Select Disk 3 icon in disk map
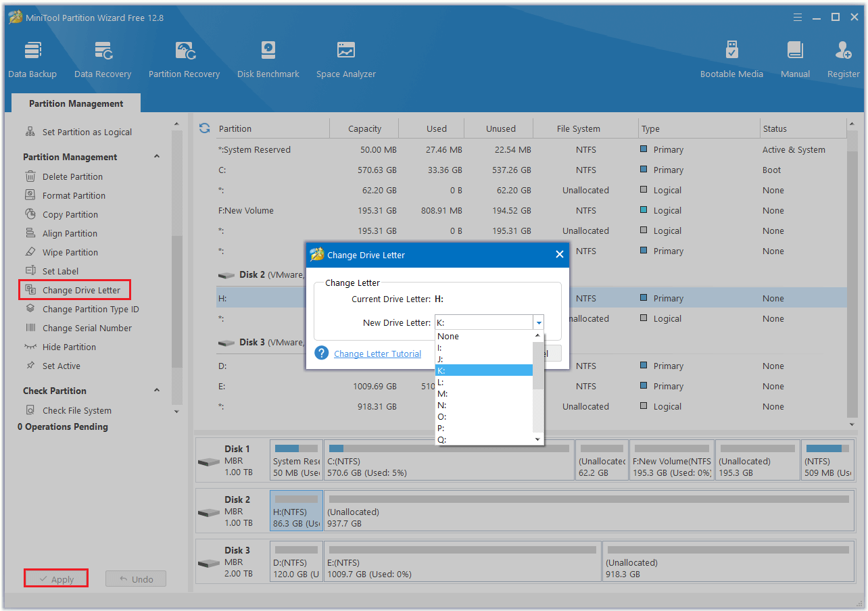The image size is (868, 611). [x=208, y=563]
